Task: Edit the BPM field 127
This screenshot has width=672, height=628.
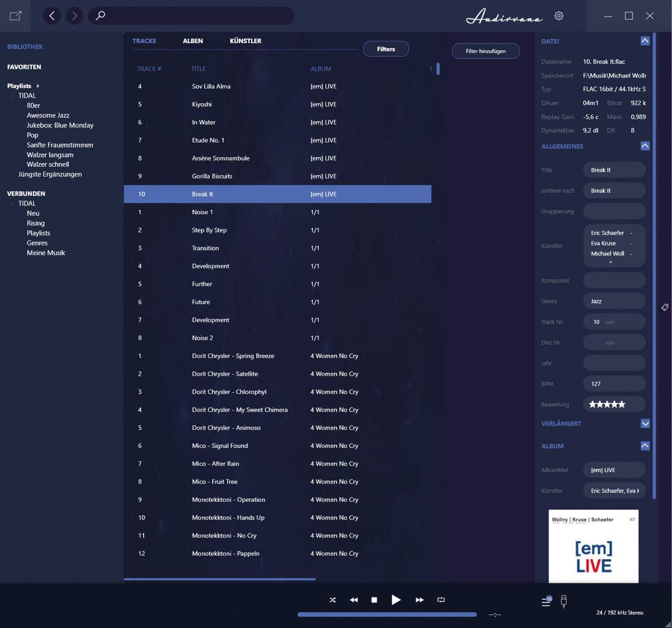Action: click(614, 384)
